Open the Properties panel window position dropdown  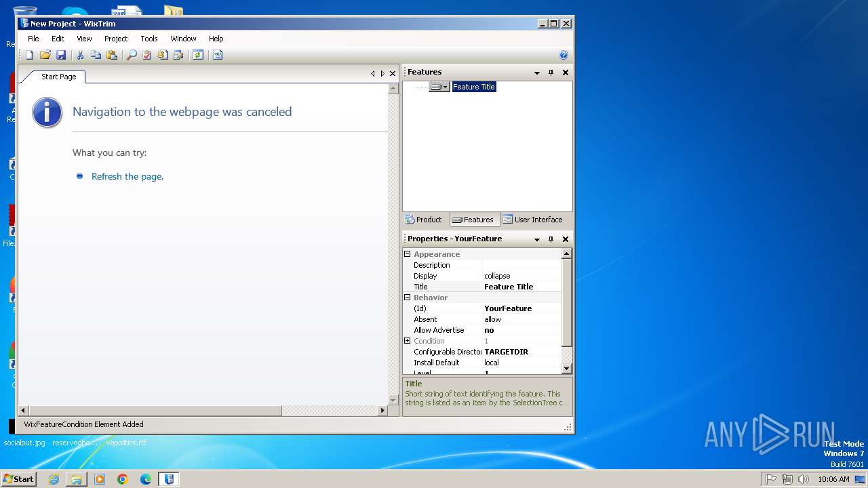(537, 239)
